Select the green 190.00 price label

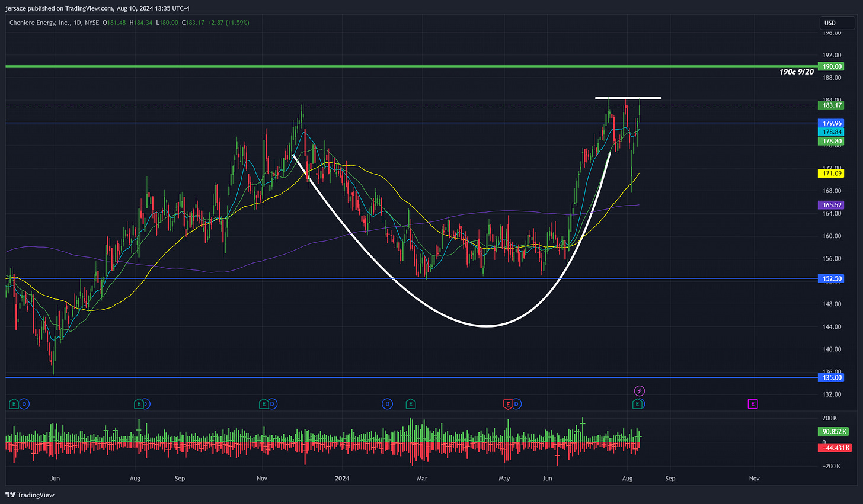[x=832, y=66]
